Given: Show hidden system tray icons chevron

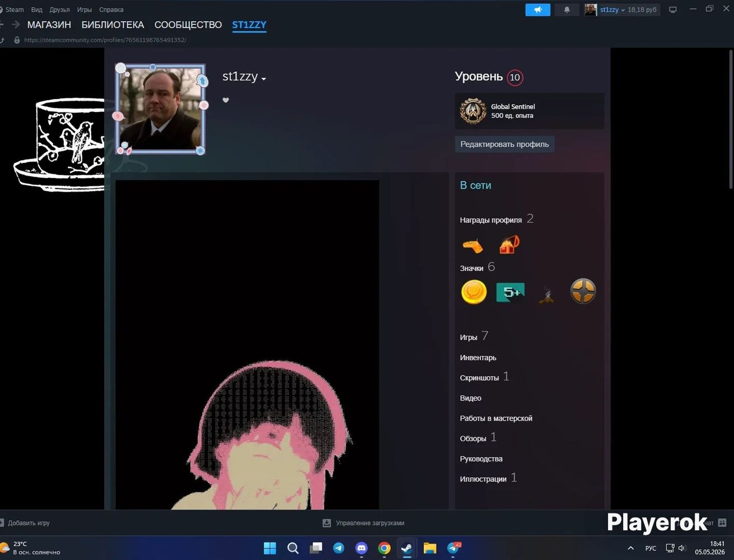Looking at the screenshot, I should [630, 548].
